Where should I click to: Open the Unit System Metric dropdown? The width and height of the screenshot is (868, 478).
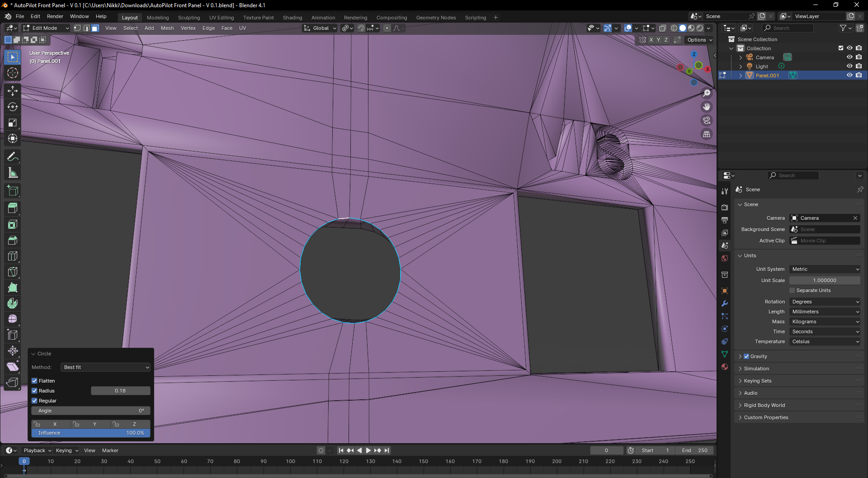pyautogui.click(x=825, y=269)
